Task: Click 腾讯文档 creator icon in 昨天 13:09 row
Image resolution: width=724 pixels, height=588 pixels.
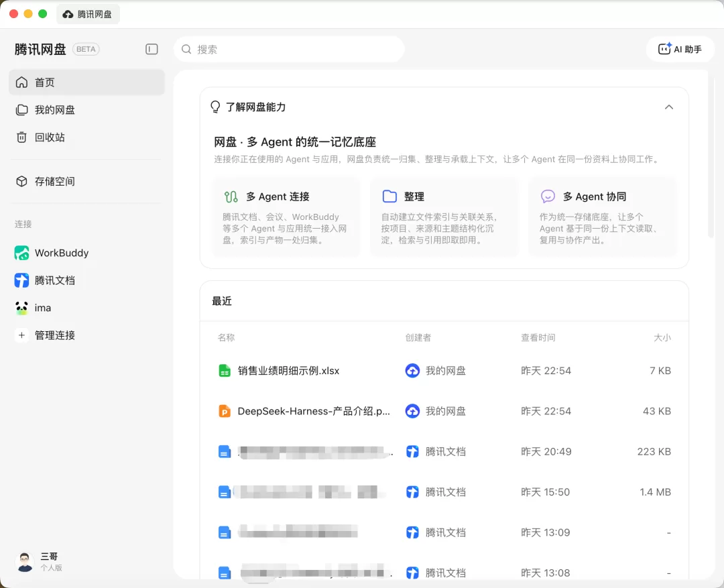Action: [412, 532]
